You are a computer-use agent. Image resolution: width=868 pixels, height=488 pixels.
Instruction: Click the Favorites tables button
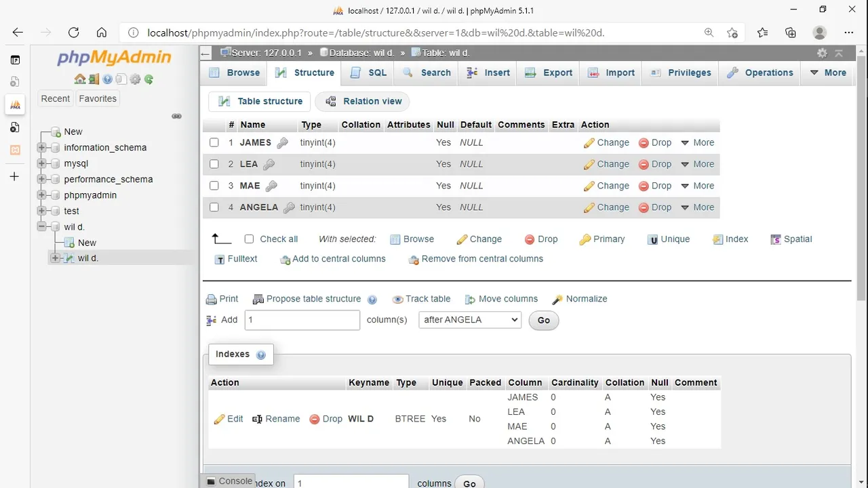click(98, 99)
